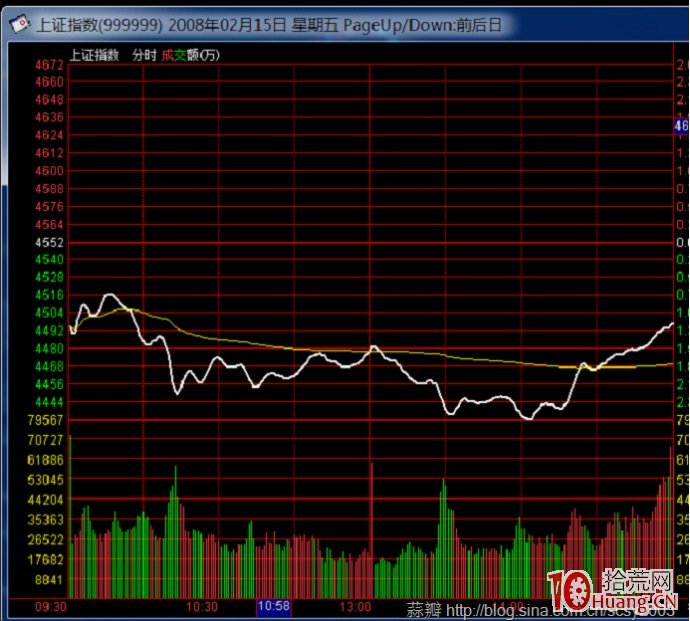Click the date 2008年02月15日 in the title
This screenshot has height=621, width=690.
[x=227, y=25]
